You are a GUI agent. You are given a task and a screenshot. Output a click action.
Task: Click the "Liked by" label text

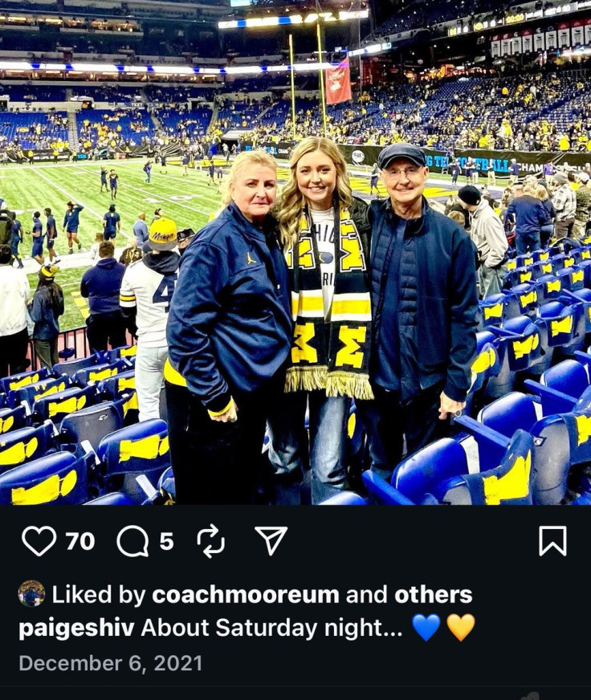point(99,595)
